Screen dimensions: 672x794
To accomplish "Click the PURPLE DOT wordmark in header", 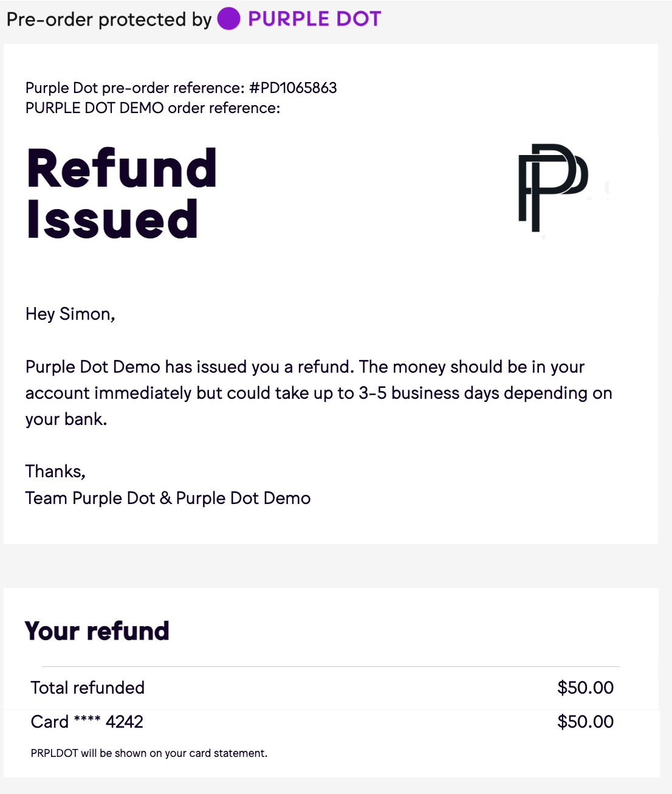I will (314, 19).
